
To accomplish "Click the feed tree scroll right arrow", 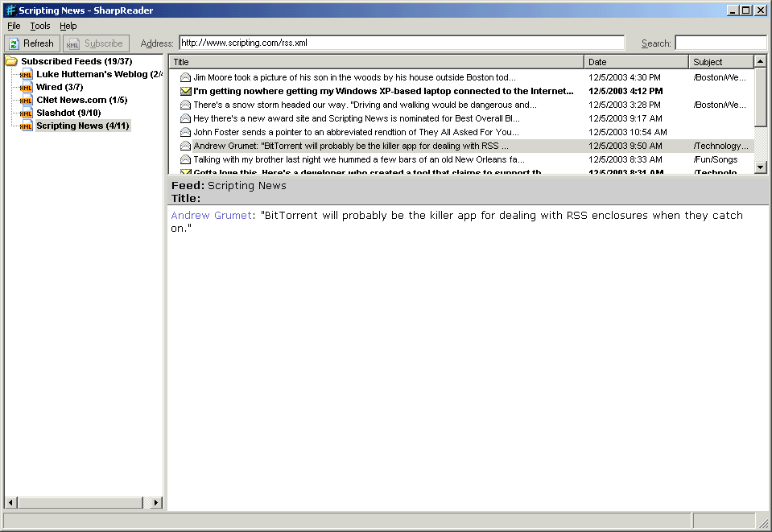I will [156, 502].
